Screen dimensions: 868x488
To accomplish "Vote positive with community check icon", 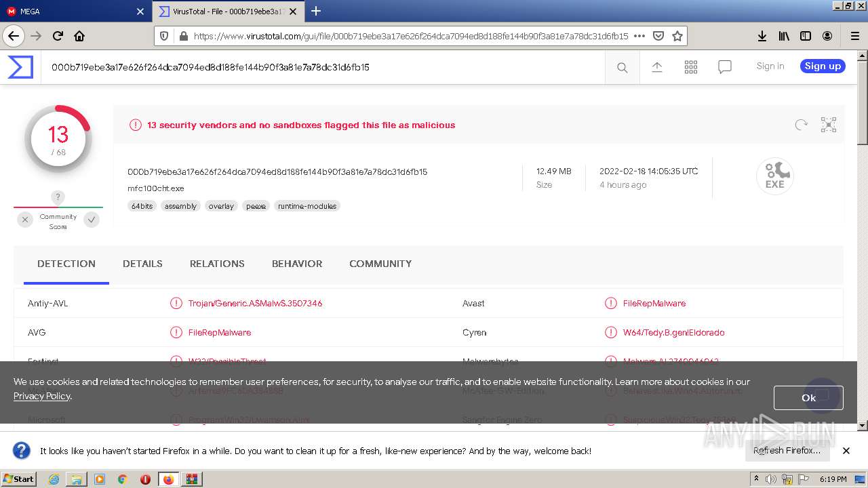I will click(x=92, y=220).
